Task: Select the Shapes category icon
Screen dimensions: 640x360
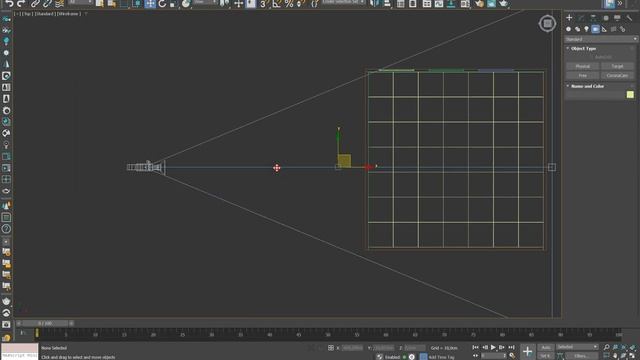Action: 577,29
